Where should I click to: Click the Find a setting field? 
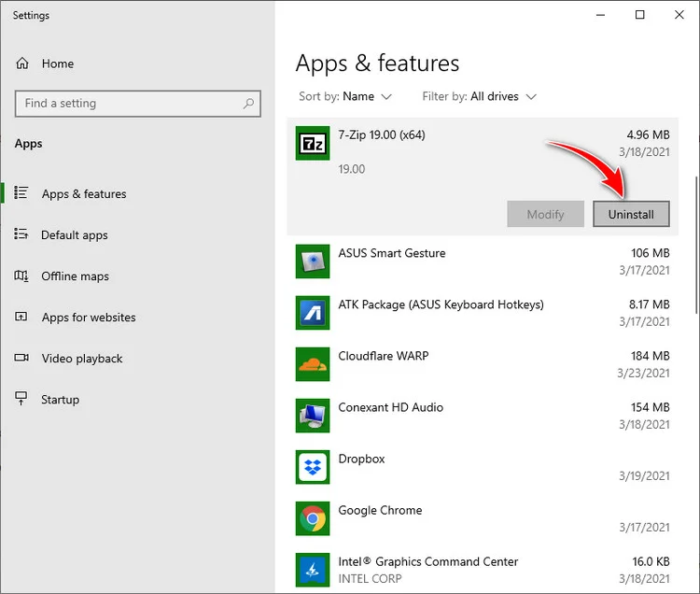point(137,104)
